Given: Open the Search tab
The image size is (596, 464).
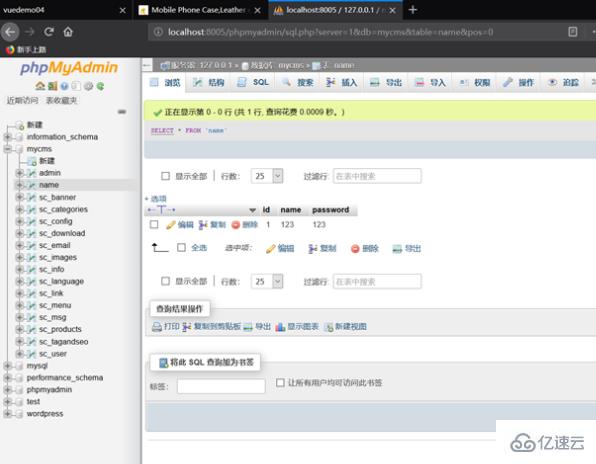Looking at the screenshot, I should tap(298, 82).
